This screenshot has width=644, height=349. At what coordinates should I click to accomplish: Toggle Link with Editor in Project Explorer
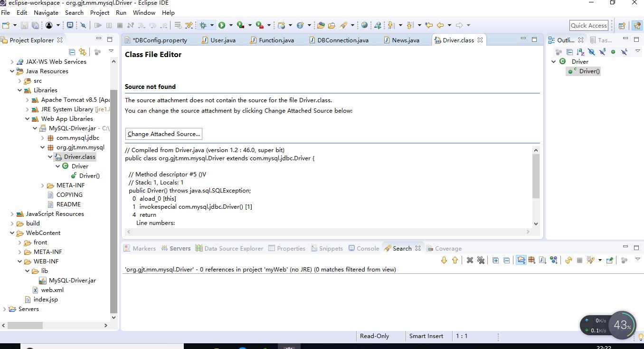83,52
